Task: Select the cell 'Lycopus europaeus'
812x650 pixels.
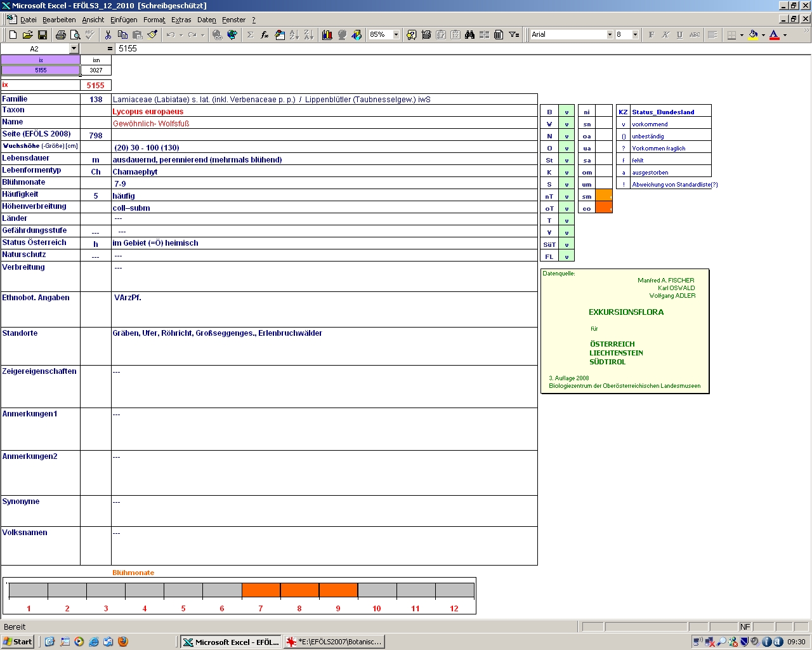Action: click(x=324, y=111)
